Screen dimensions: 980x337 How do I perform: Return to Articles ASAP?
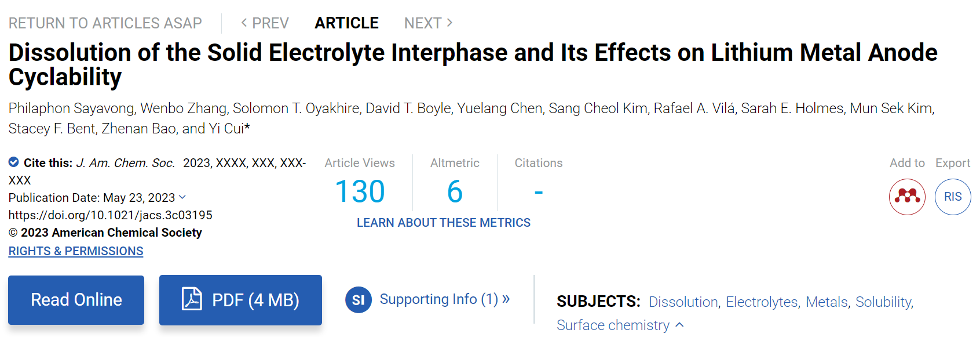pyautogui.click(x=105, y=23)
